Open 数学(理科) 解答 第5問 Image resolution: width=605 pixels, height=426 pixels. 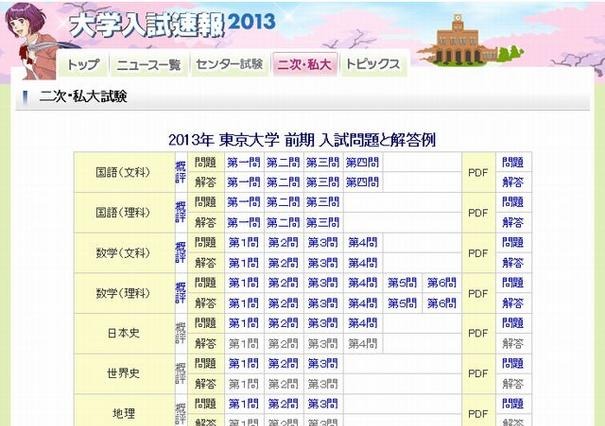[402, 303]
